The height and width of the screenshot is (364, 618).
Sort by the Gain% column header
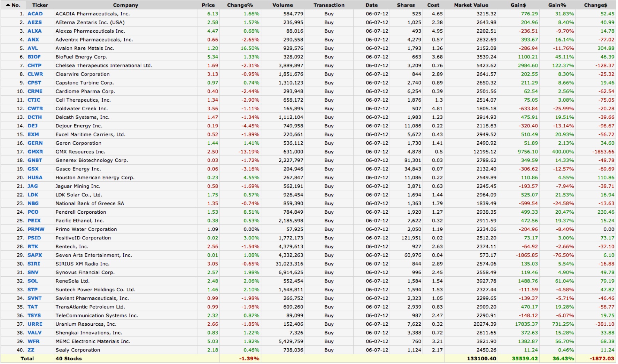tap(557, 5)
